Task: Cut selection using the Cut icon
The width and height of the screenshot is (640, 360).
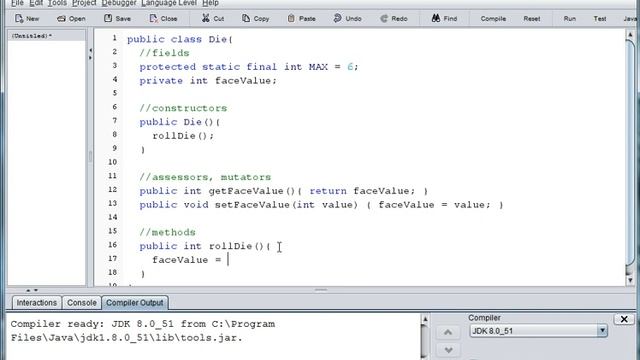Action: tap(213, 19)
